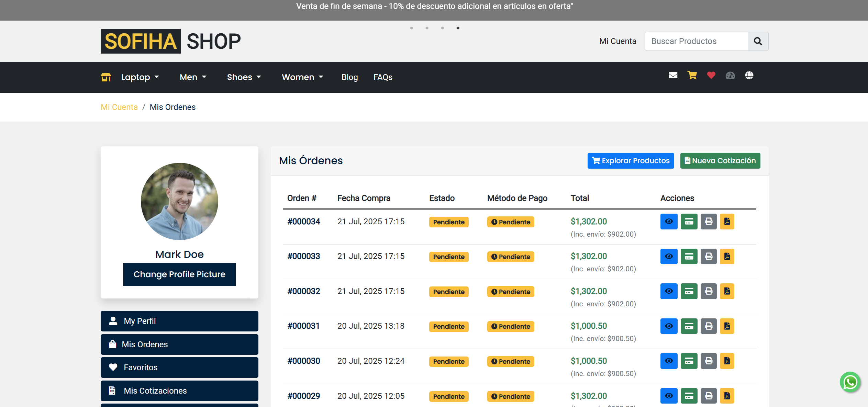This screenshot has width=868, height=407.
Task: Expand the Shoes dropdown menu
Action: (x=244, y=77)
